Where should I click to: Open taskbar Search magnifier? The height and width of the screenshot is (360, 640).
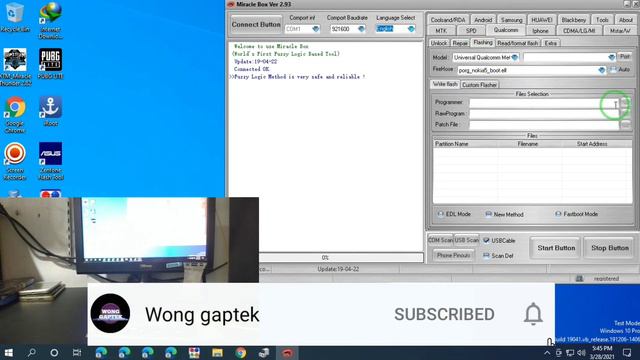click(x=31, y=353)
